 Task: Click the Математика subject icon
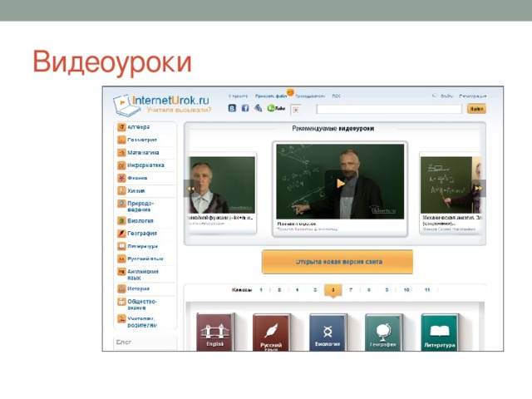pos(121,153)
